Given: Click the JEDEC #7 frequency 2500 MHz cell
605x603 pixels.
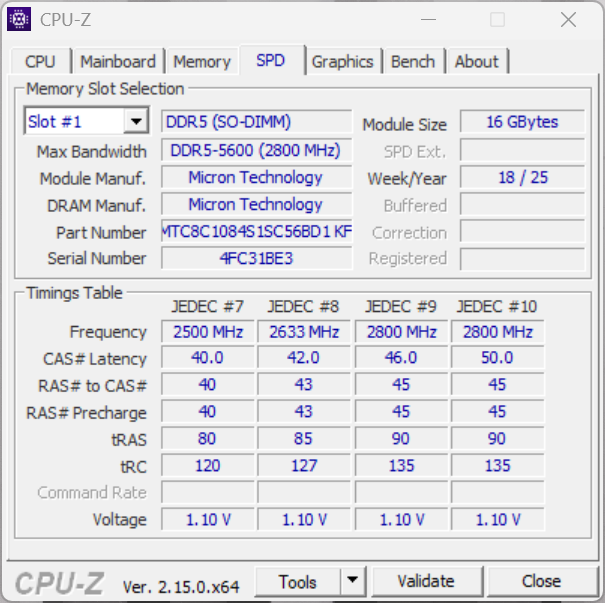Looking at the screenshot, I should (208, 332).
